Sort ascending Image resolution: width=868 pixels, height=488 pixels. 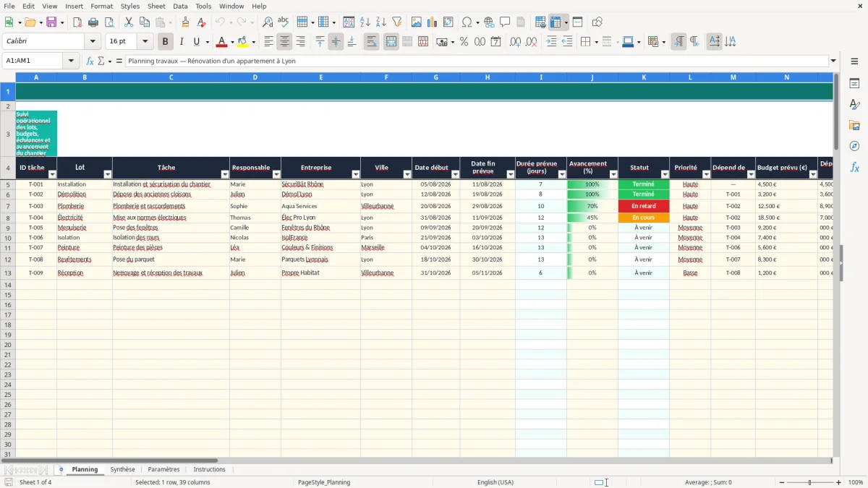coord(365,22)
